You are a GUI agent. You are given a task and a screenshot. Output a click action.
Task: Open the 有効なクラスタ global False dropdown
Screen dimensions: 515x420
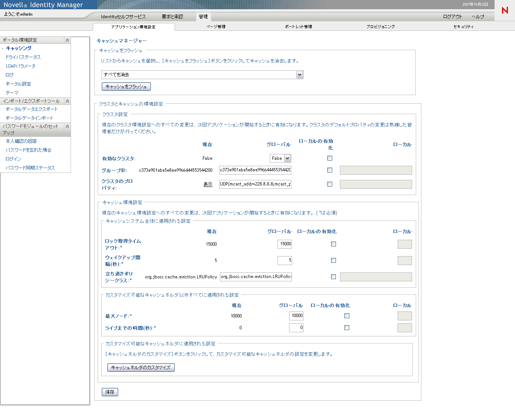click(x=281, y=158)
